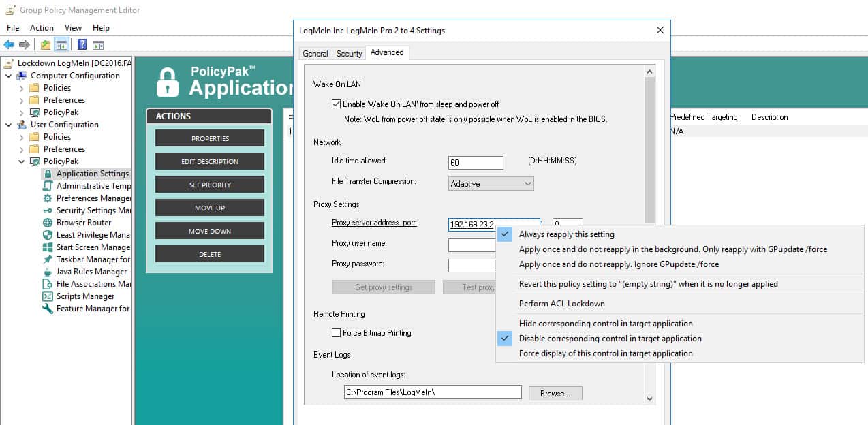
Task: Click the MOVE UP button
Action: [210, 208]
